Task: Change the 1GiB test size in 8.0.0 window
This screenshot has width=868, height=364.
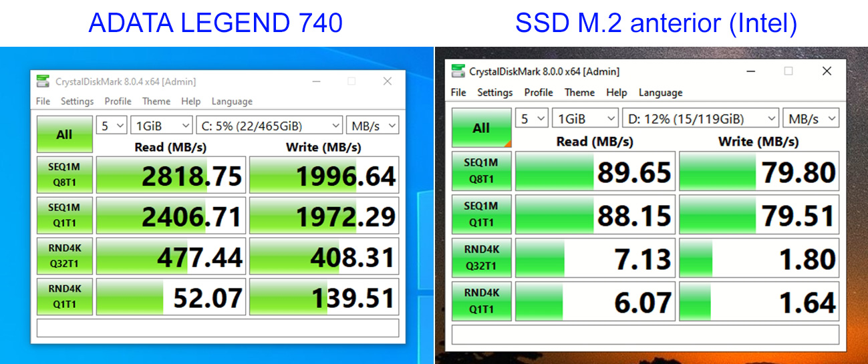Action: (585, 119)
